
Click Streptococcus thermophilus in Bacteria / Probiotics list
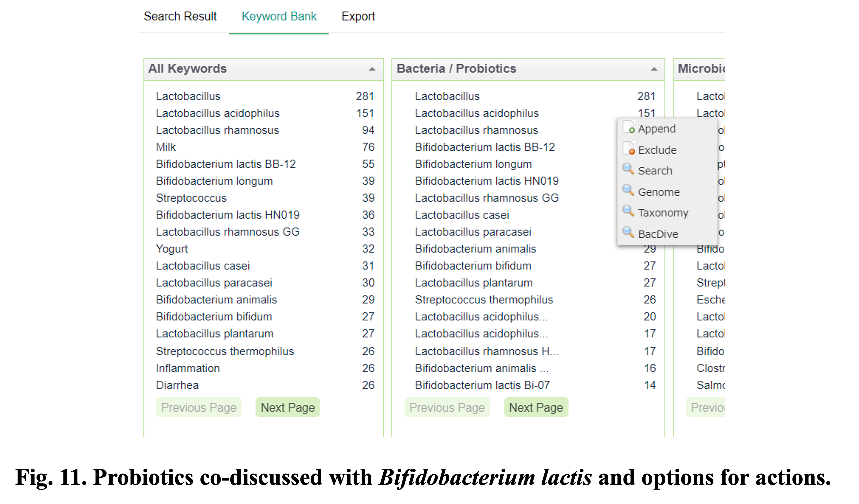click(484, 300)
